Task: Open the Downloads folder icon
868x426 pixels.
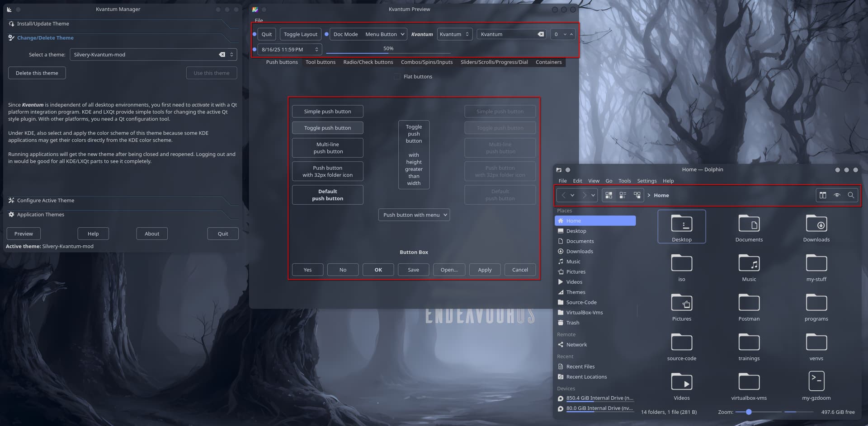Action: [x=816, y=225]
